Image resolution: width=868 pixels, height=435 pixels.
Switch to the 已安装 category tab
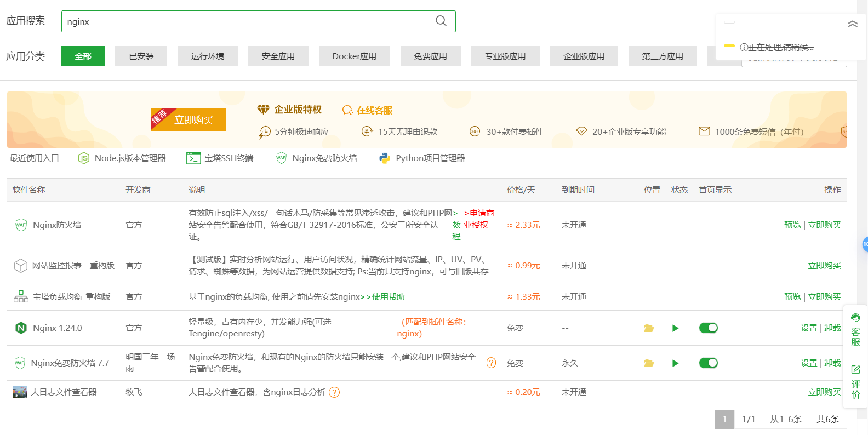141,56
